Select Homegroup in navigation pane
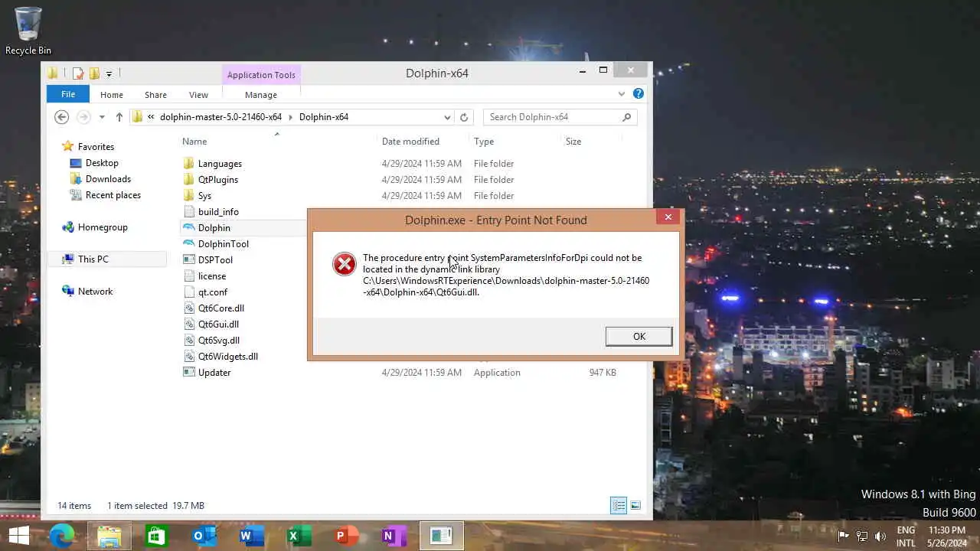 click(x=103, y=227)
